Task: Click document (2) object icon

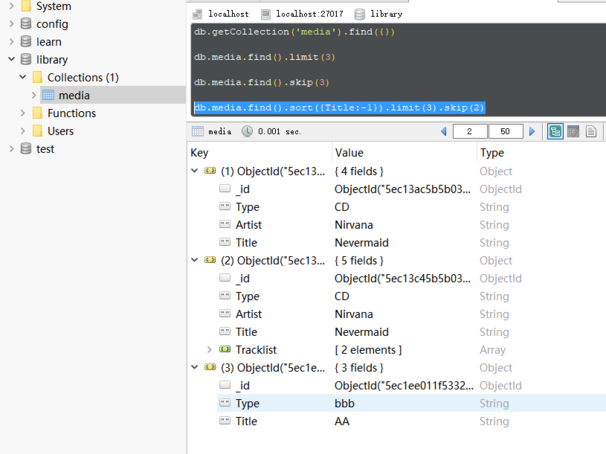Action: click(210, 260)
